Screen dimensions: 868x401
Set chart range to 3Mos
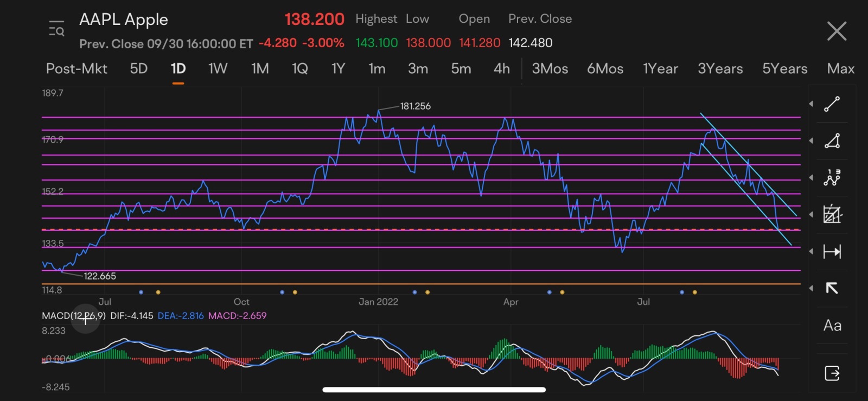coord(550,69)
